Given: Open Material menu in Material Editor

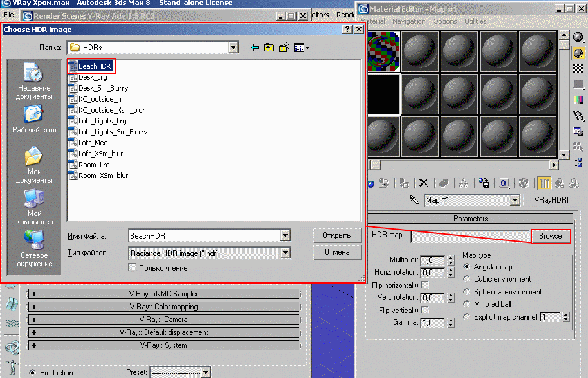Looking at the screenshot, I should click(x=372, y=21).
